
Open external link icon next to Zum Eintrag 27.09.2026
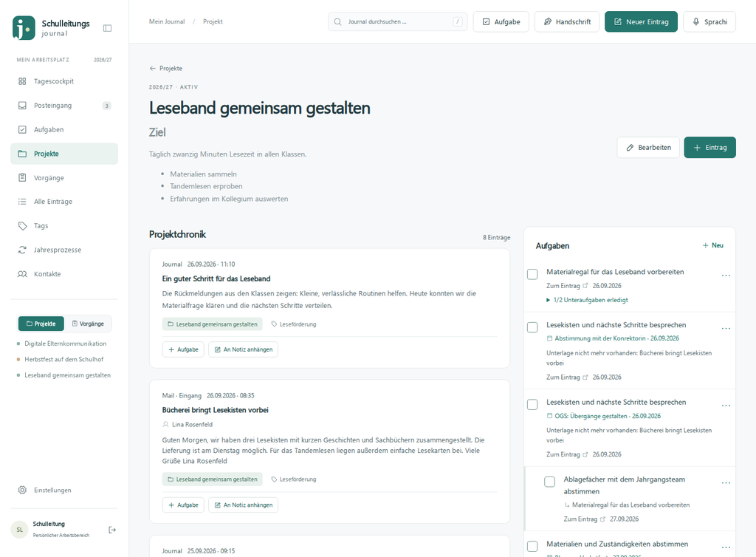tap(602, 519)
